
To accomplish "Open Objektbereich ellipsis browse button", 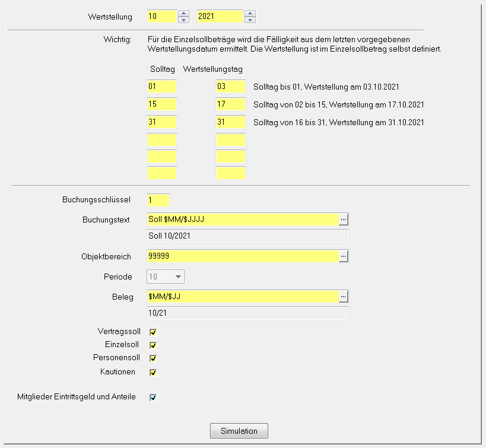I will coord(343,256).
